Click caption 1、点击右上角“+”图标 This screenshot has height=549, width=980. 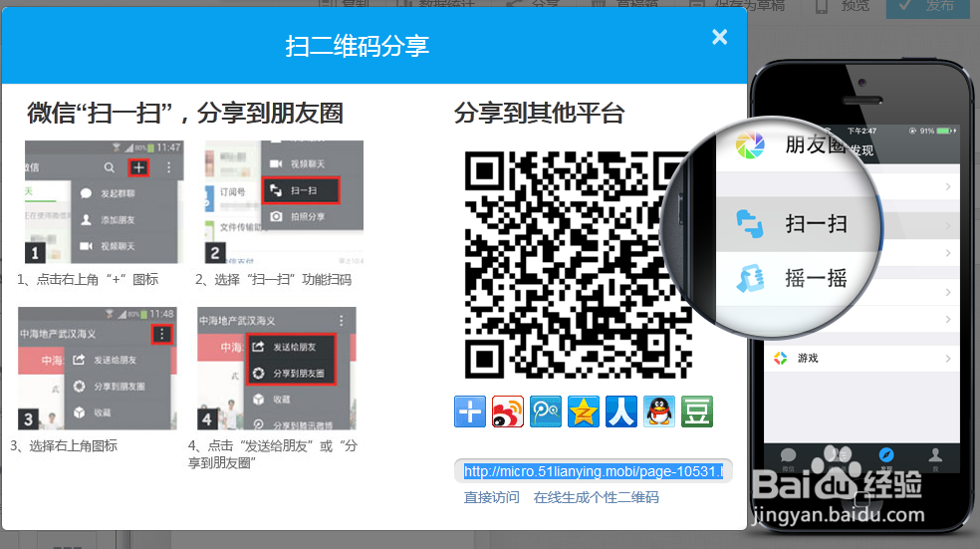point(88,280)
